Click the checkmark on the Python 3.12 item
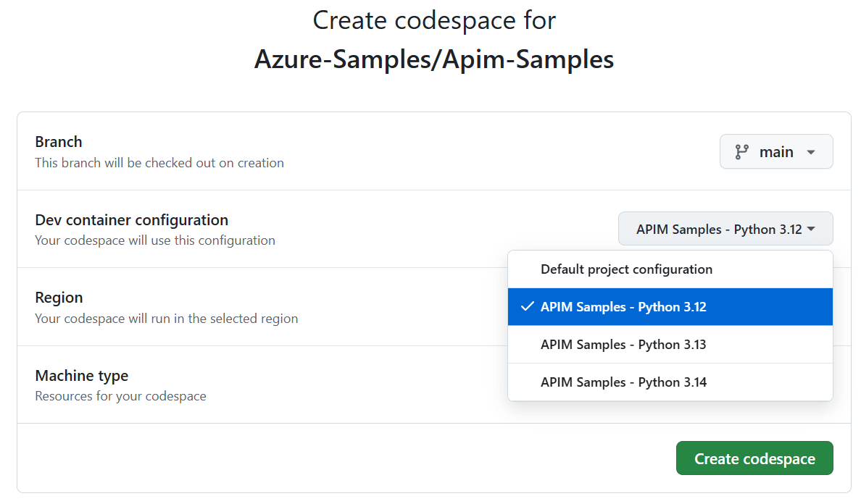The width and height of the screenshot is (861, 504). pos(527,306)
